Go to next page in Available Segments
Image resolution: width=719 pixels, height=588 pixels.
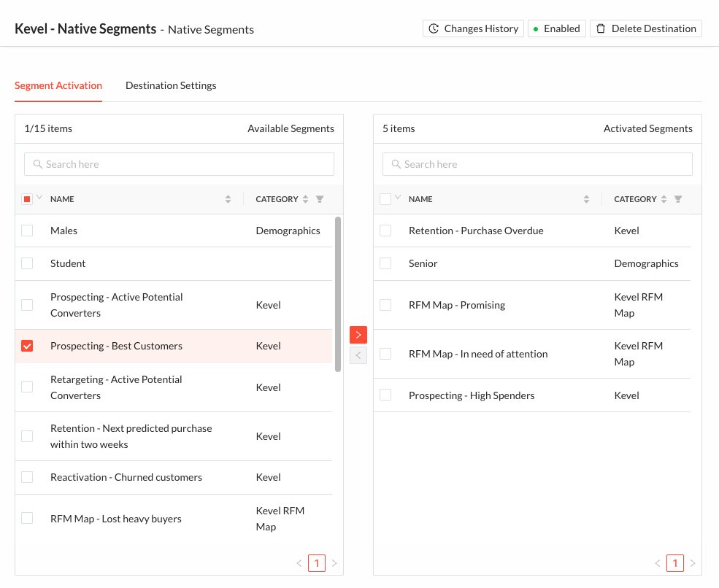coord(334,563)
